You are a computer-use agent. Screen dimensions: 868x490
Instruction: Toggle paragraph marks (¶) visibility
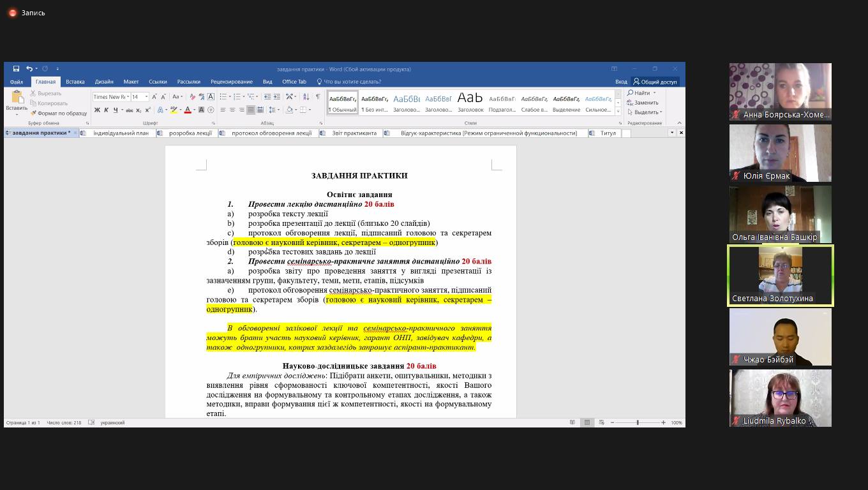tap(317, 97)
